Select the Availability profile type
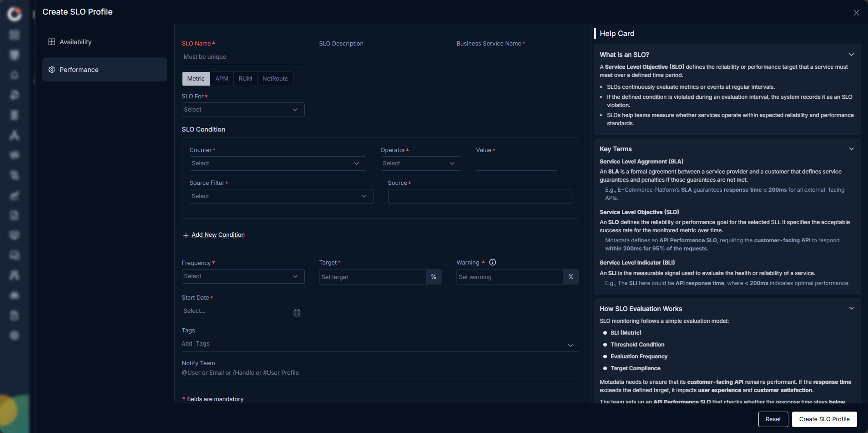 (105, 42)
